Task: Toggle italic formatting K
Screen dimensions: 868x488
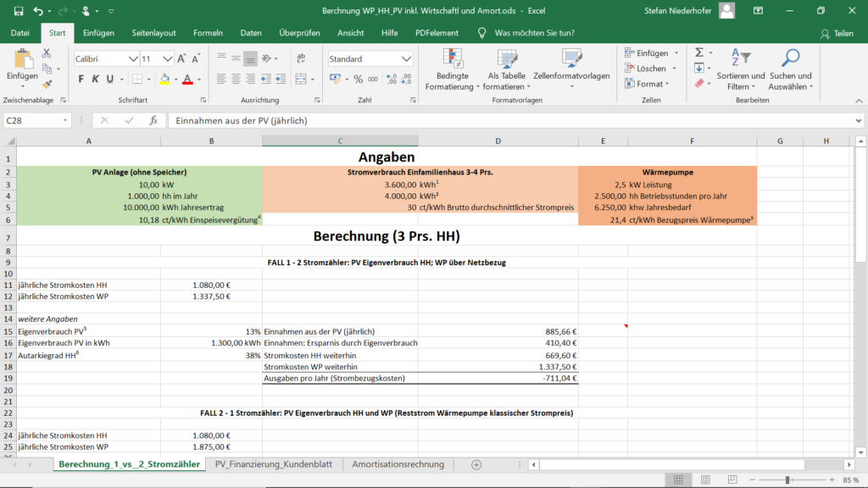Action: pyautogui.click(x=95, y=79)
